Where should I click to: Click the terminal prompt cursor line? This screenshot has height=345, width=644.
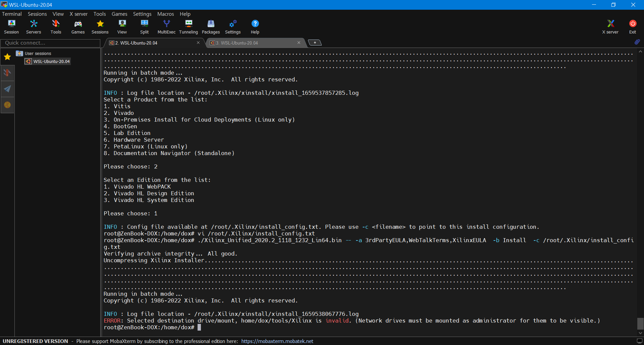coord(152,327)
